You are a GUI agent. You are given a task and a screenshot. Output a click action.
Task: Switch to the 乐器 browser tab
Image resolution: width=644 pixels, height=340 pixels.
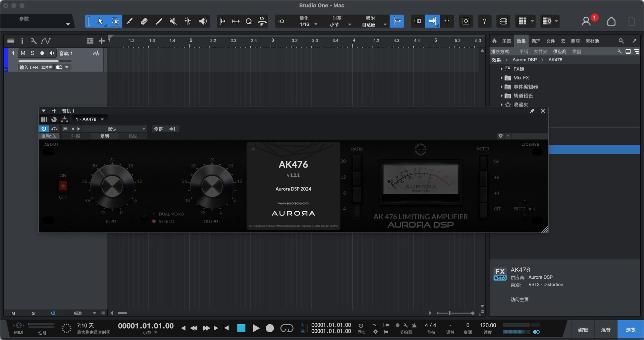(x=506, y=41)
